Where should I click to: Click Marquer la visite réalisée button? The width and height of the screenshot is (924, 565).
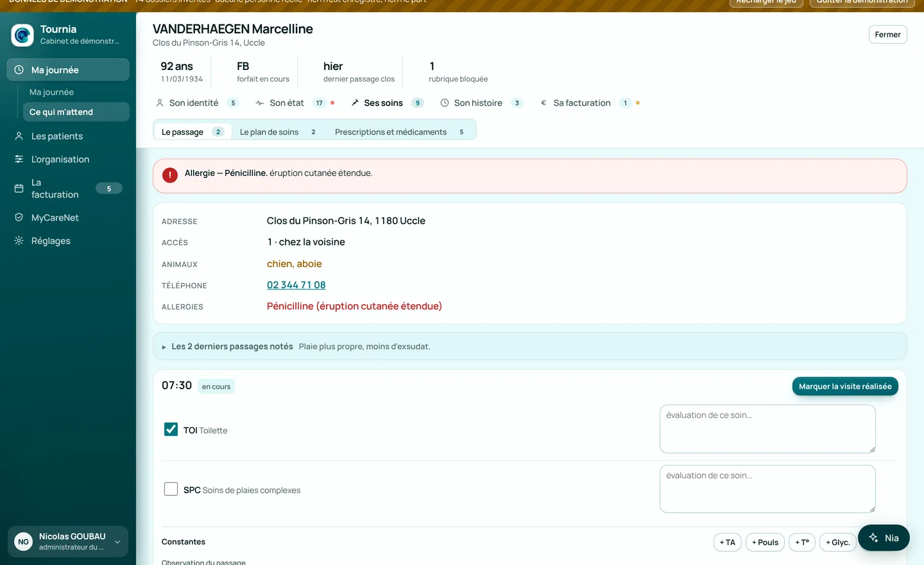[x=845, y=387]
